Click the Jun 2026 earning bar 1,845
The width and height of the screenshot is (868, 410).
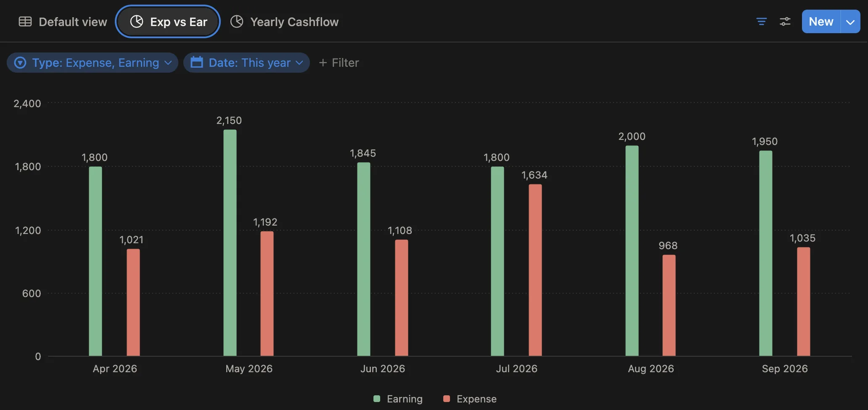click(x=364, y=259)
